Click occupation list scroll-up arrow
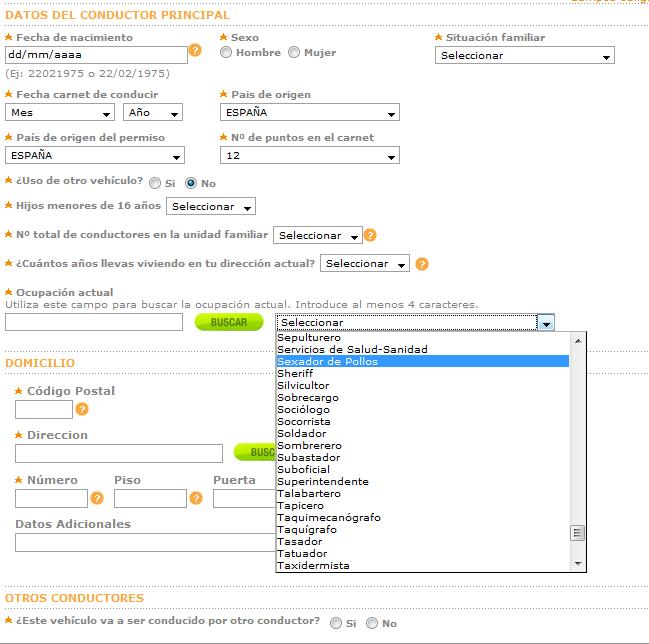Image resolution: width=649 pixels, height=644 pixels. [x=578, y=341]
